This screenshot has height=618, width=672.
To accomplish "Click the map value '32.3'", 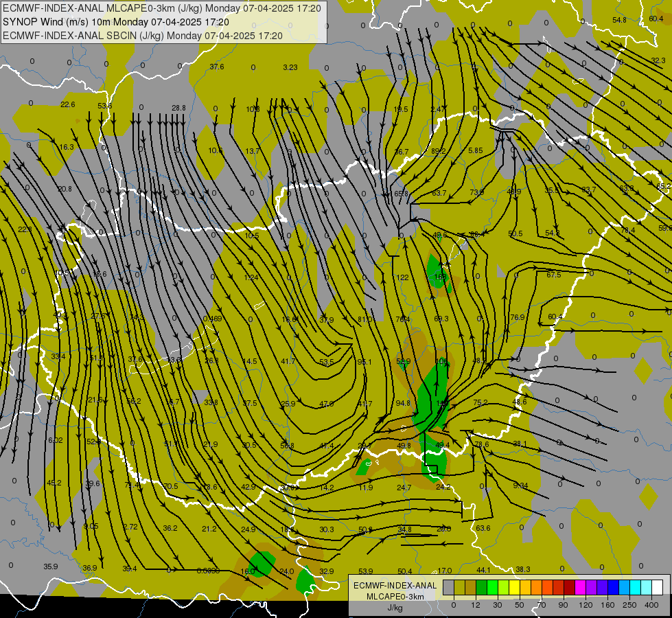I will (658, 60).
